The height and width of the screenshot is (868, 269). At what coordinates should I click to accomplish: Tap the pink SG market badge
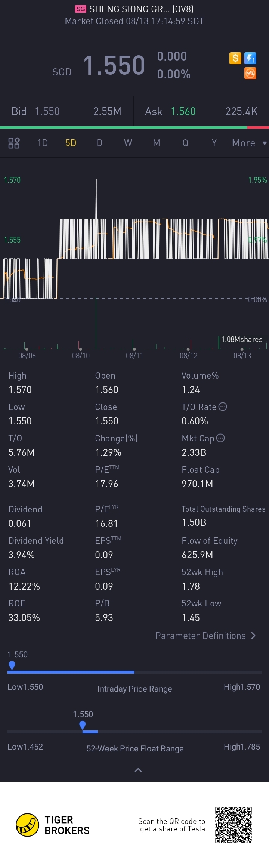(81, 9)
